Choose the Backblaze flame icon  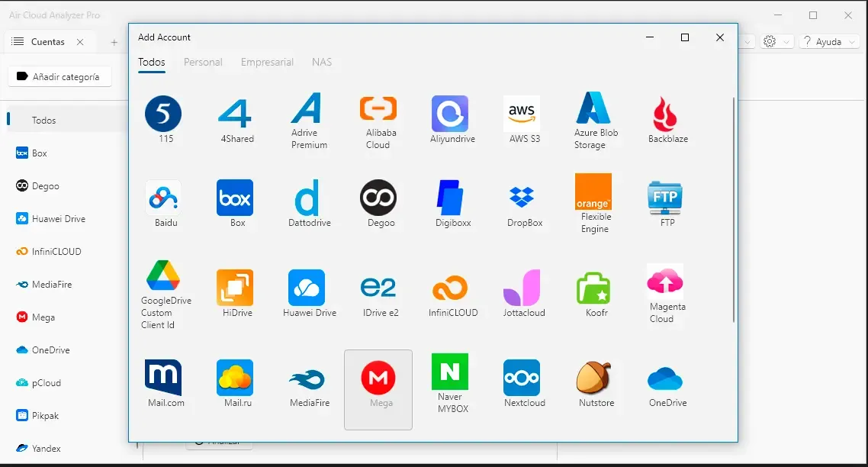coord(665,114)
